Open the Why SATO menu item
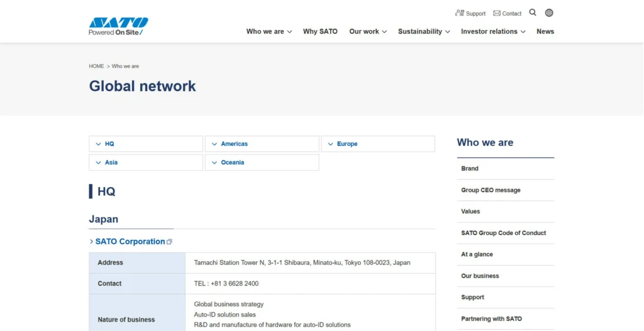Screen dimensions: 644x331 tap(320, 31)
